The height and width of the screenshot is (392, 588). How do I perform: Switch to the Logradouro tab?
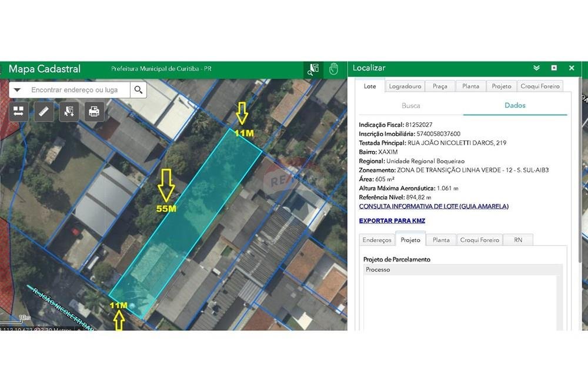tap(405, 86)
